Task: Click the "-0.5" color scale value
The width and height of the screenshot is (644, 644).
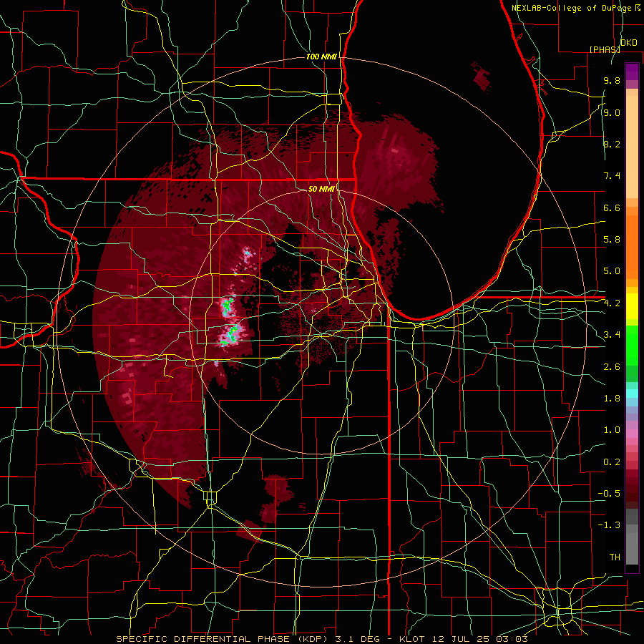Action: coord(609,494)
